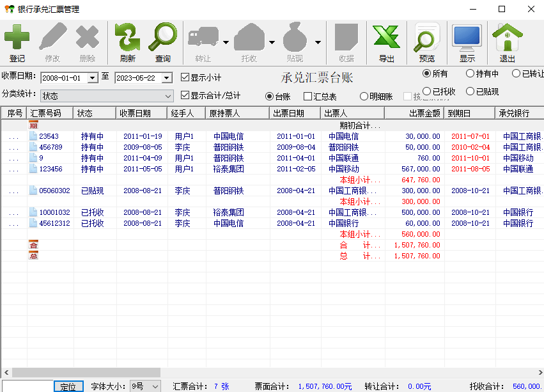This screenshot has height=392, width=544.
Task: Click the document icon of bill 05060302
Action: 33,191
